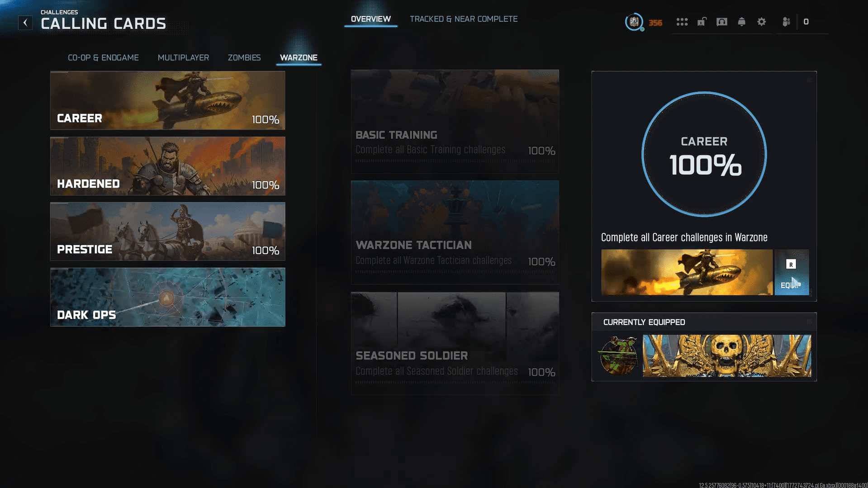Open the Zombies category tab
868x488 pixels.
tap(244, 57)
